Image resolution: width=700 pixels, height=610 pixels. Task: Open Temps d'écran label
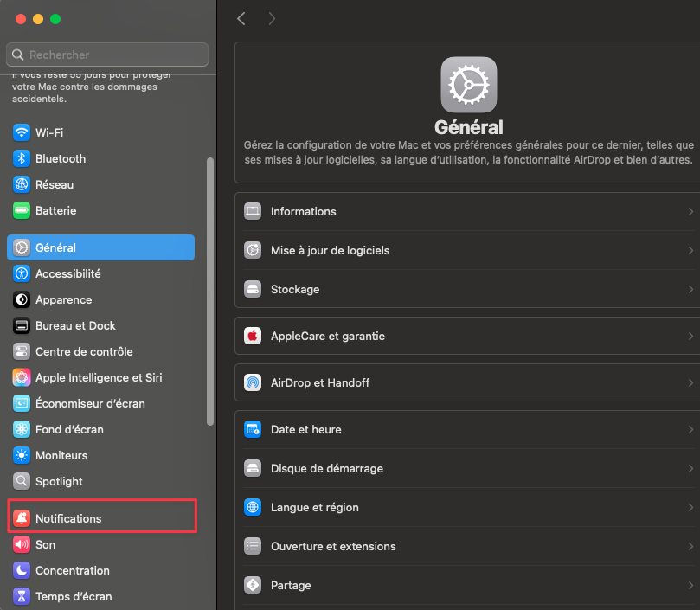[74, 596]
